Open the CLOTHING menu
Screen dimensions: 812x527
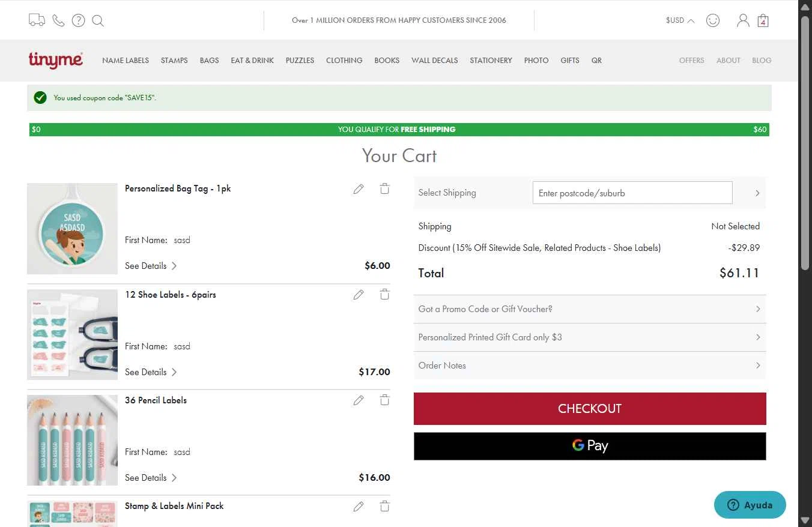click(x=344, y=61)
